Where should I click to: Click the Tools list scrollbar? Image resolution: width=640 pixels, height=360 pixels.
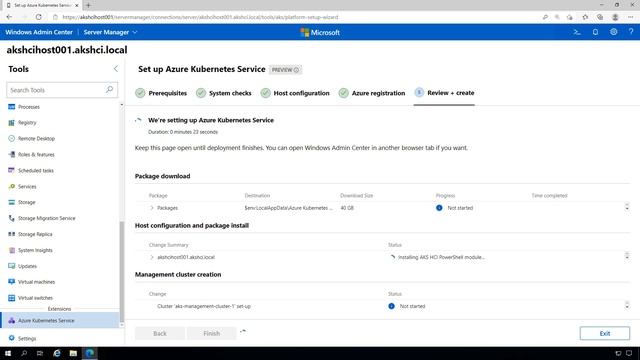pos(122,271)
